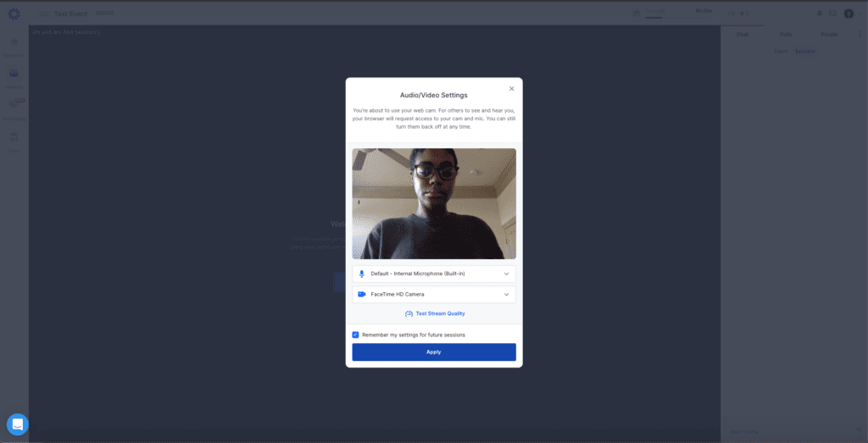Click the Test Stream Quality link
Viewport: 868px width, 443px height.
point(440,313)
